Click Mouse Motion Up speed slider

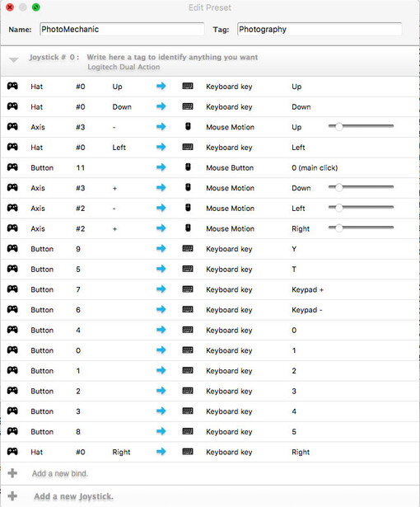pos(361,126)
